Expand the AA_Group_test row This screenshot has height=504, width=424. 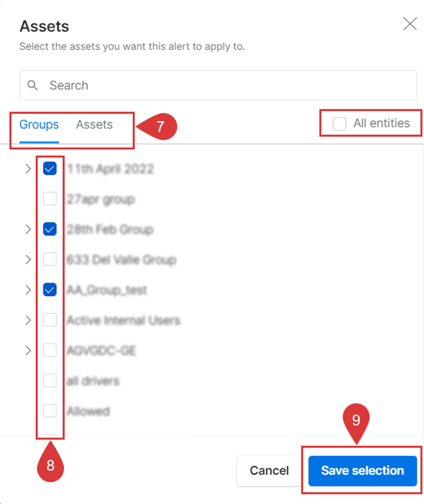coord(28,290)
